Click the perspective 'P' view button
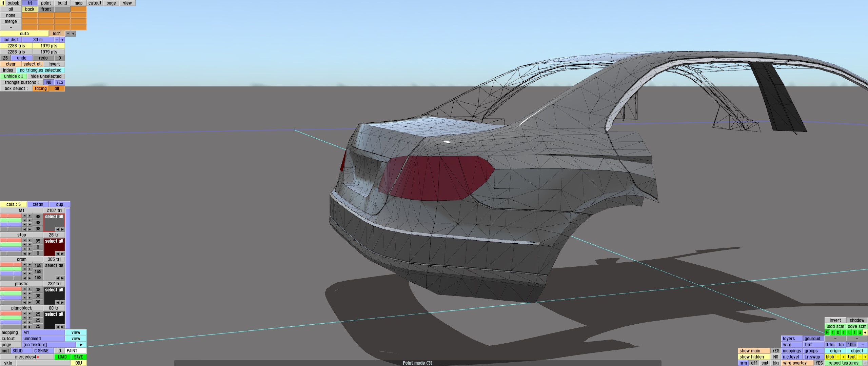The image size is (868, 366). (827, 332)
